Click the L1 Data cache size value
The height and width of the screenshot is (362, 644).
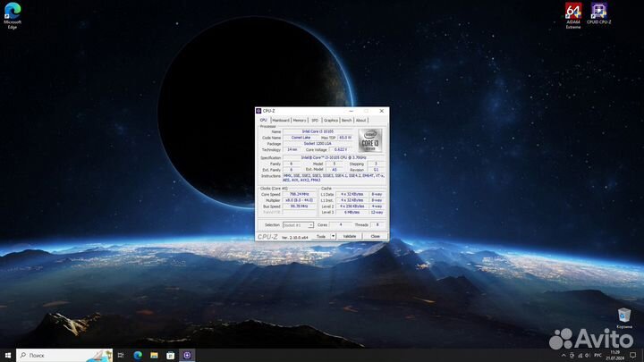pos(352,194)
